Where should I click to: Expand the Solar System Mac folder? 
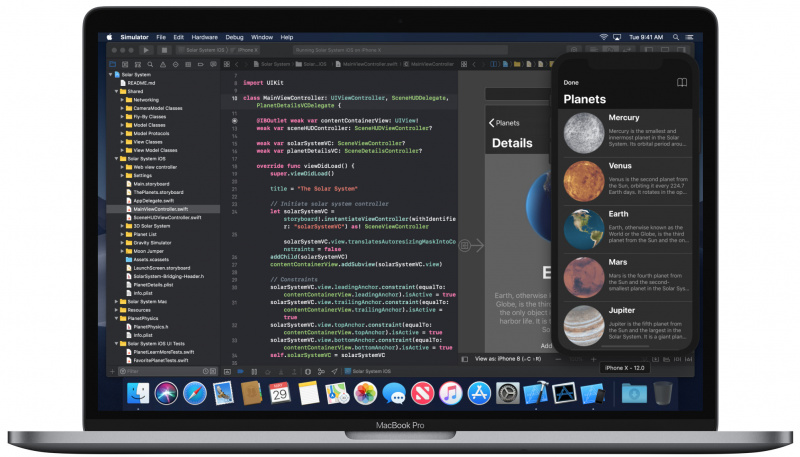click(116, 301)
